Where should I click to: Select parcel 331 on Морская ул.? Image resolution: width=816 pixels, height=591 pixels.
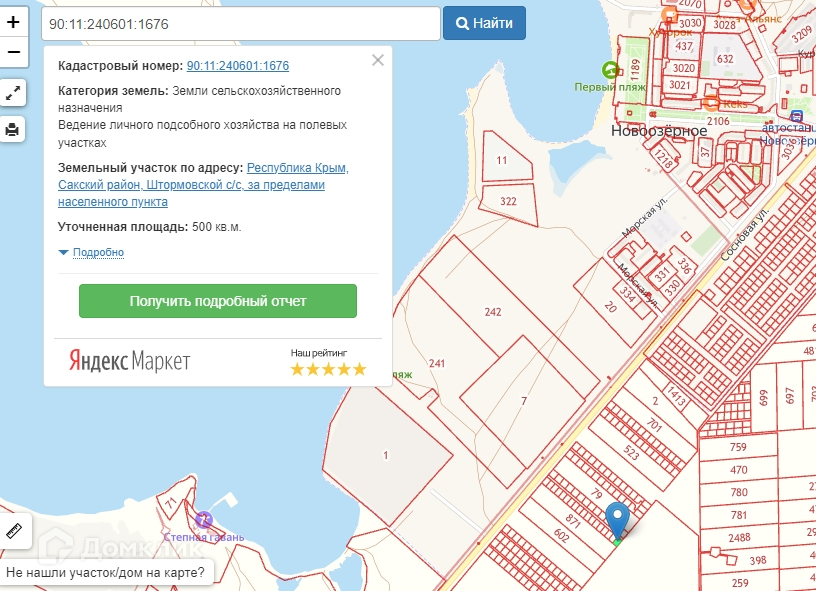click(661, 275)
